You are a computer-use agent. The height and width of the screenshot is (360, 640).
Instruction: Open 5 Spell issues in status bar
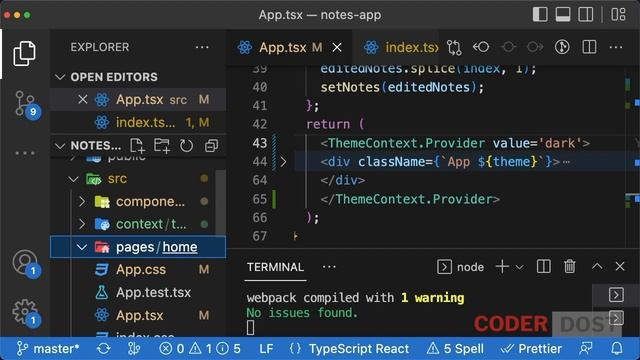(455, 349)
